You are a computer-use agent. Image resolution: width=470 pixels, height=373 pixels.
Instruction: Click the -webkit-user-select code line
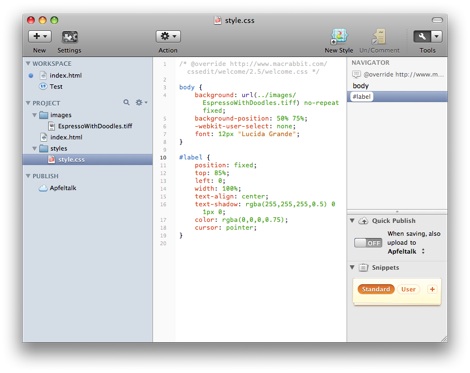coord(245,126)
